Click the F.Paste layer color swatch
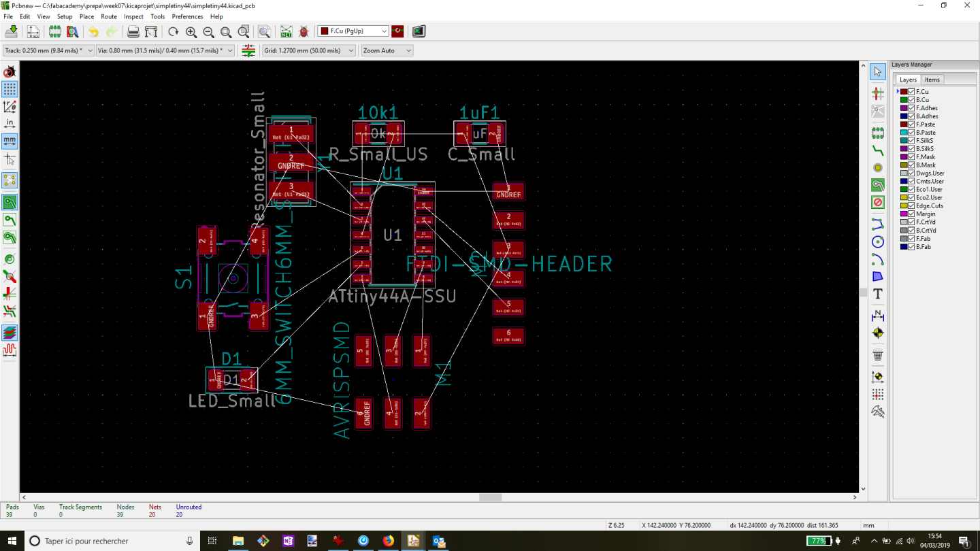Screen dimensions: 980x551 click(904, 124)
